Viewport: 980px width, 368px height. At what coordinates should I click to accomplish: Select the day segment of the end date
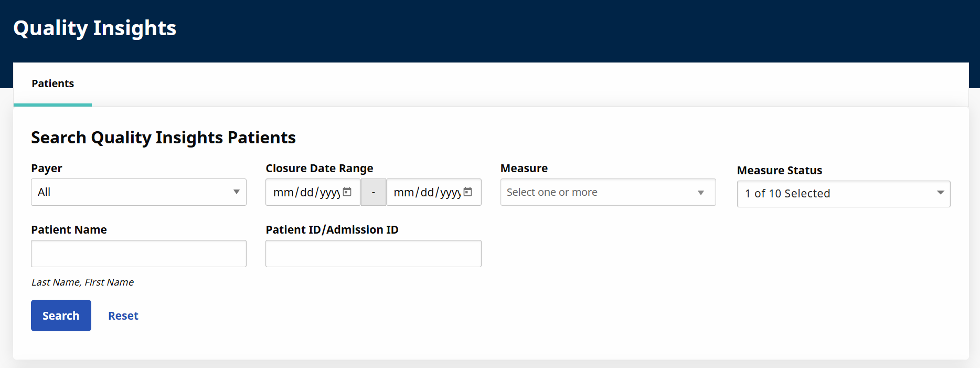tap(427, 193)
